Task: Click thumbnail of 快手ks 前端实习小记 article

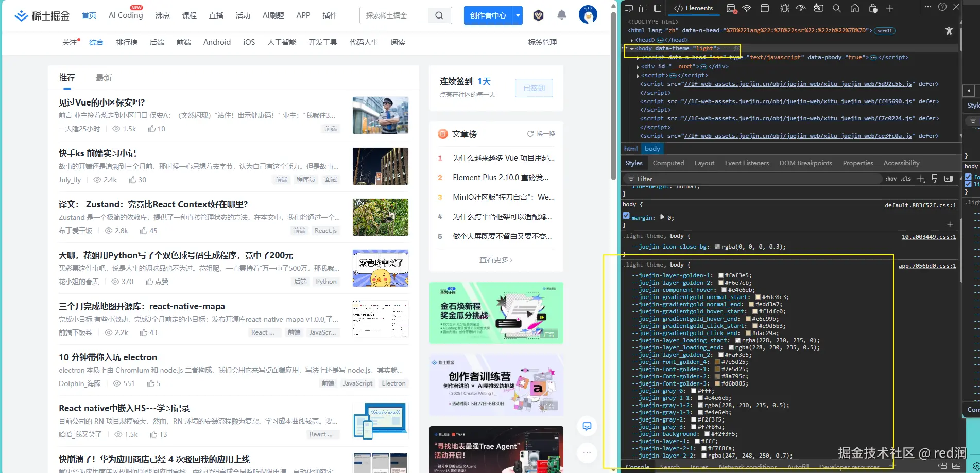Action: click(x=381, y=166)
